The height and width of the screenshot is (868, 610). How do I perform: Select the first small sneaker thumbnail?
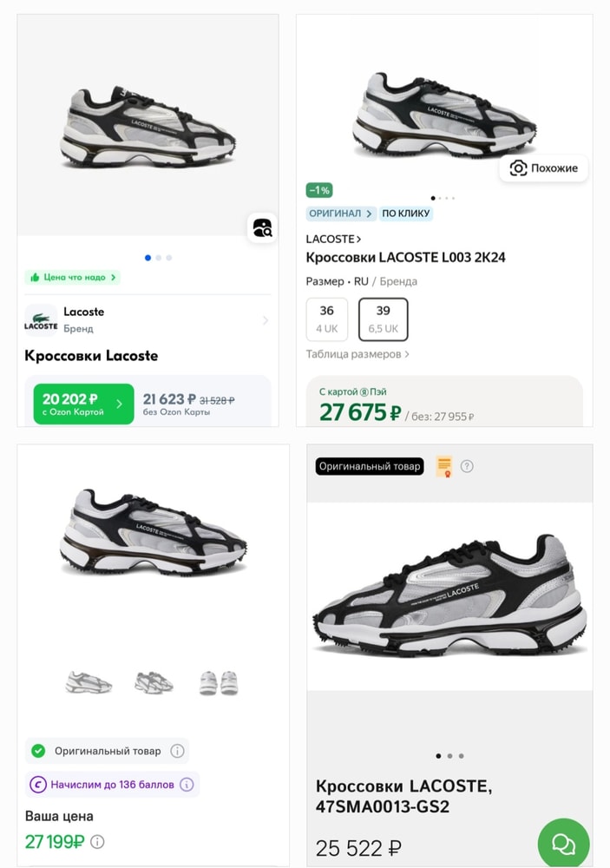point(89,683)
